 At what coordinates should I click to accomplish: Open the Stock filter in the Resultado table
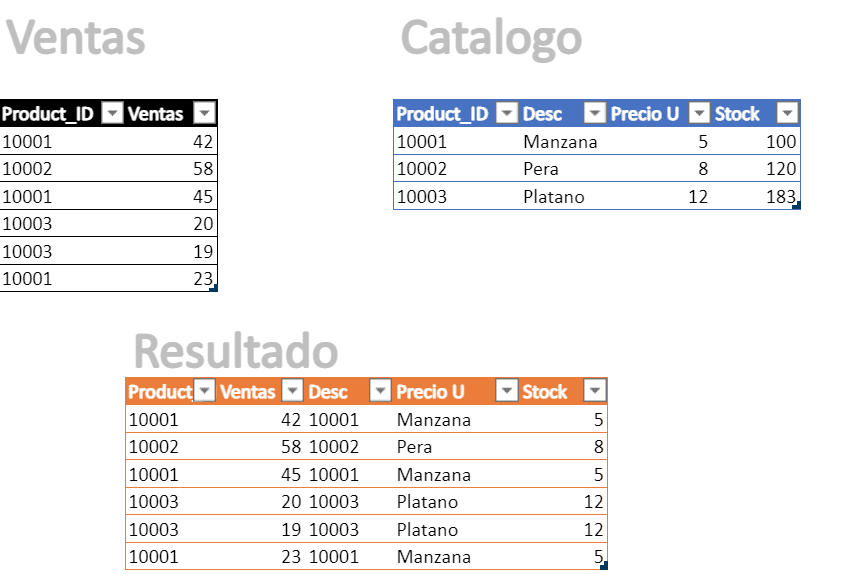click(595, 390)
